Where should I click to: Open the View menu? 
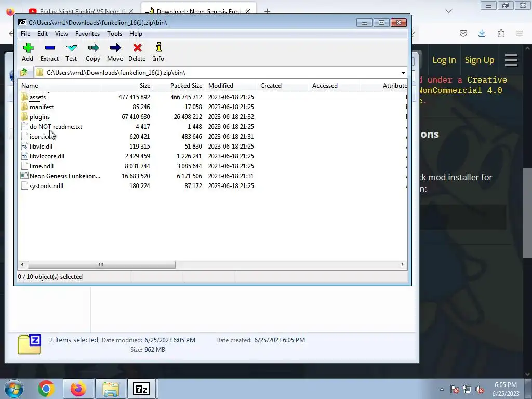(61, 34)
